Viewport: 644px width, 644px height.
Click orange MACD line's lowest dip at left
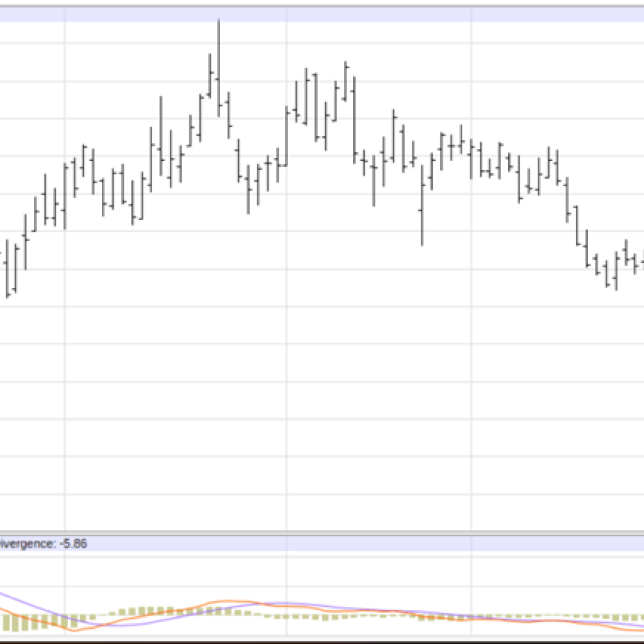75,630
